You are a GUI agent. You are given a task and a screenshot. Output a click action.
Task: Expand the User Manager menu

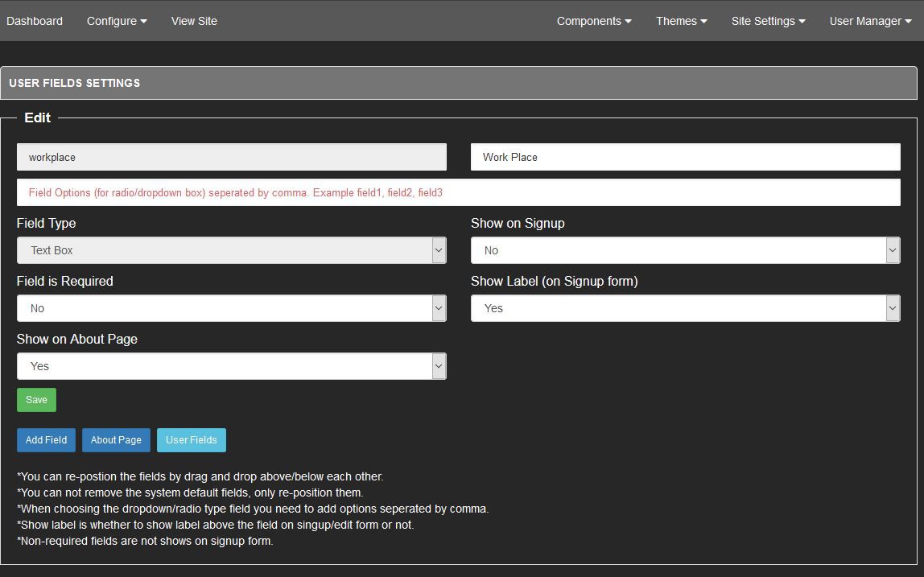click(x=870, y=21)
